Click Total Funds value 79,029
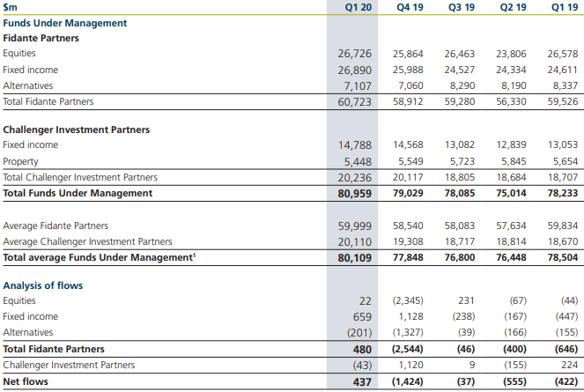Image resolution: width=584 pixels, height=392 pixels. point(408,194)
